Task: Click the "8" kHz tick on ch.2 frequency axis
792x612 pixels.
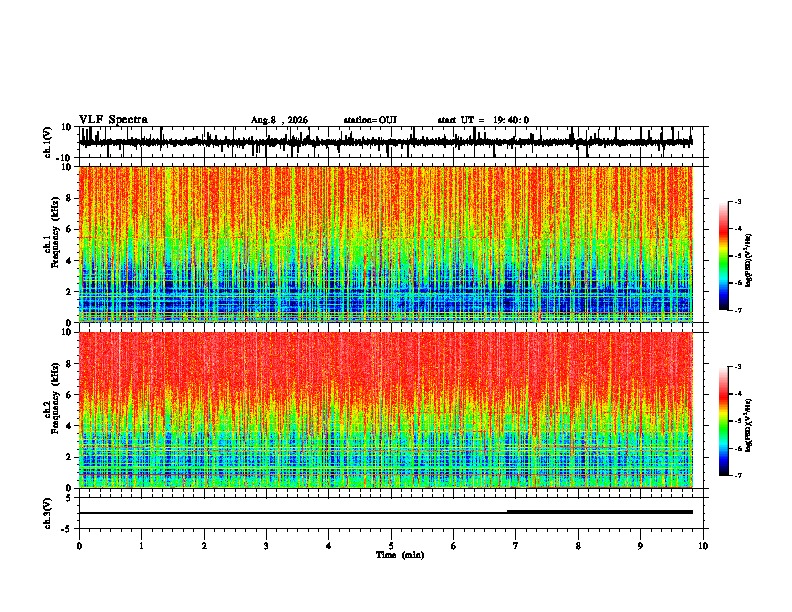Action: 69,363
